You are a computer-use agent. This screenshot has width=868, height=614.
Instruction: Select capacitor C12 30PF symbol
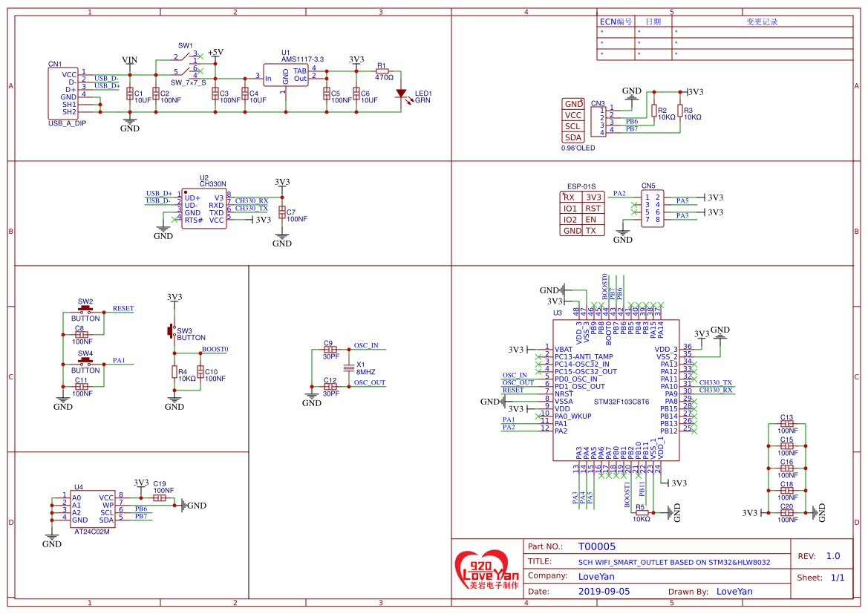click(x=330, y=387)
